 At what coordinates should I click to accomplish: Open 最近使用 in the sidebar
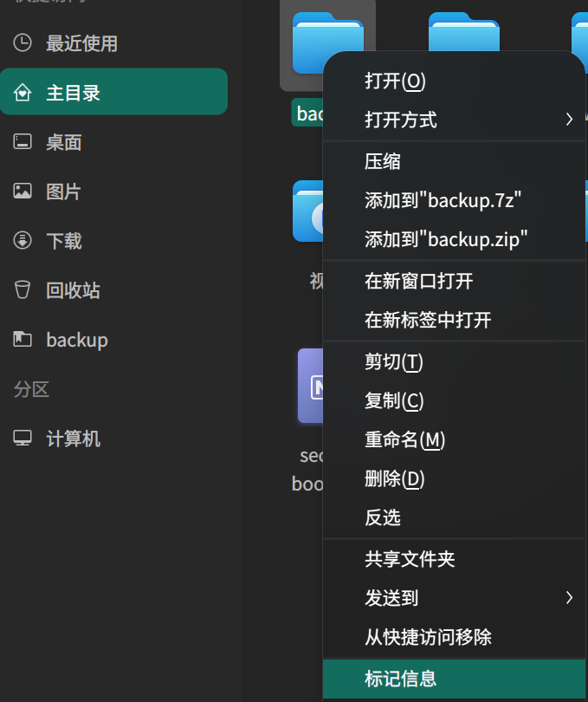coord(113,43)
